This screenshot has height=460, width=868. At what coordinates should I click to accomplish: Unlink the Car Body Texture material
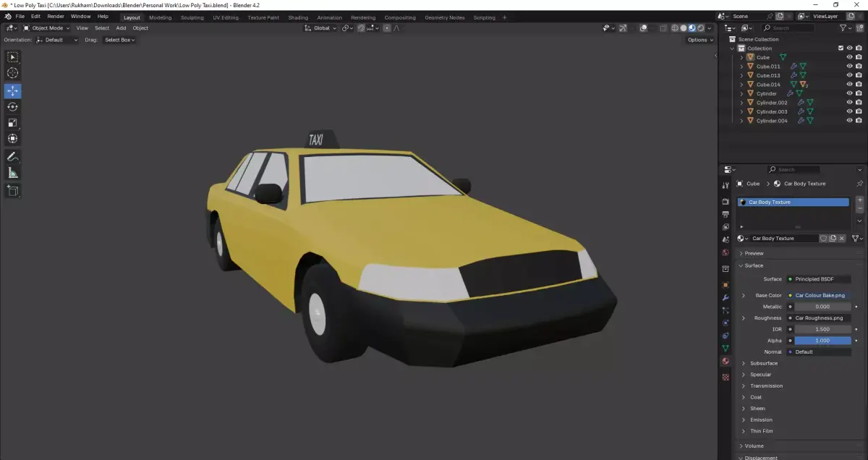842,238
